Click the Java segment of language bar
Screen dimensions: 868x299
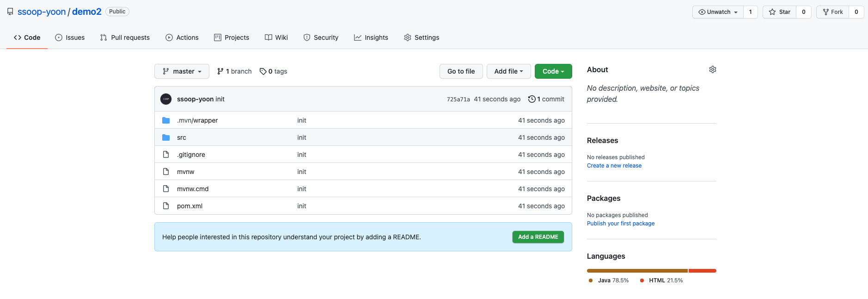point(637,271)
